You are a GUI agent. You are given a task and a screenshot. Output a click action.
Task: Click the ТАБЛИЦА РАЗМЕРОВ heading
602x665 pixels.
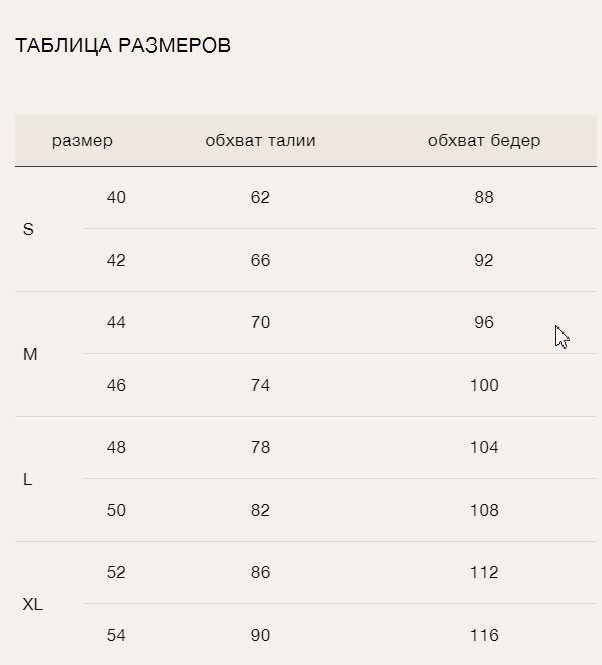click(123, 46)
